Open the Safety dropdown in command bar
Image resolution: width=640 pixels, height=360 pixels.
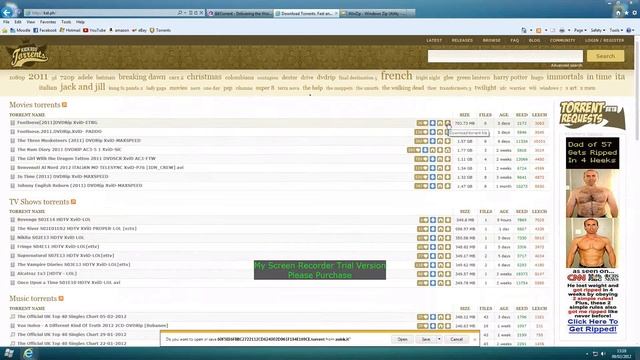(598, 30)
